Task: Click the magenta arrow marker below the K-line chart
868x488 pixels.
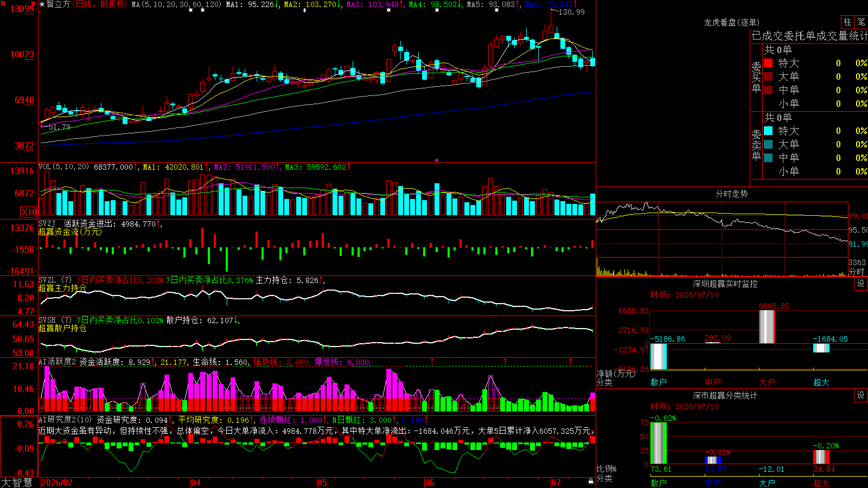Action: point(436,160)
